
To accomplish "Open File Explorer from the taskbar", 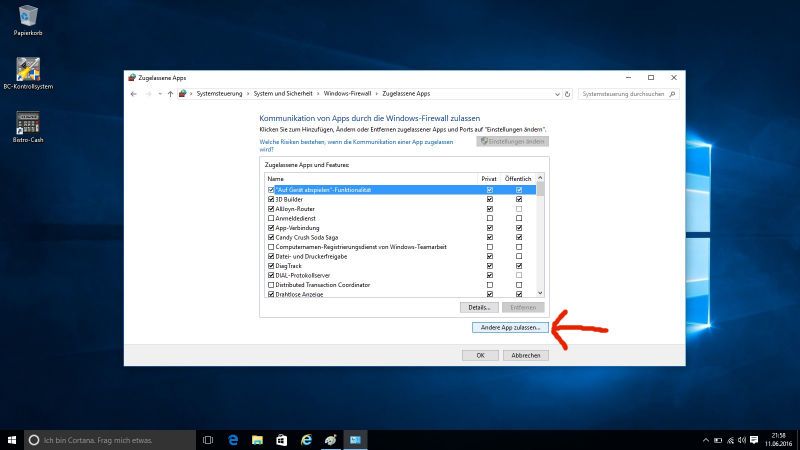I will [257, 440].
